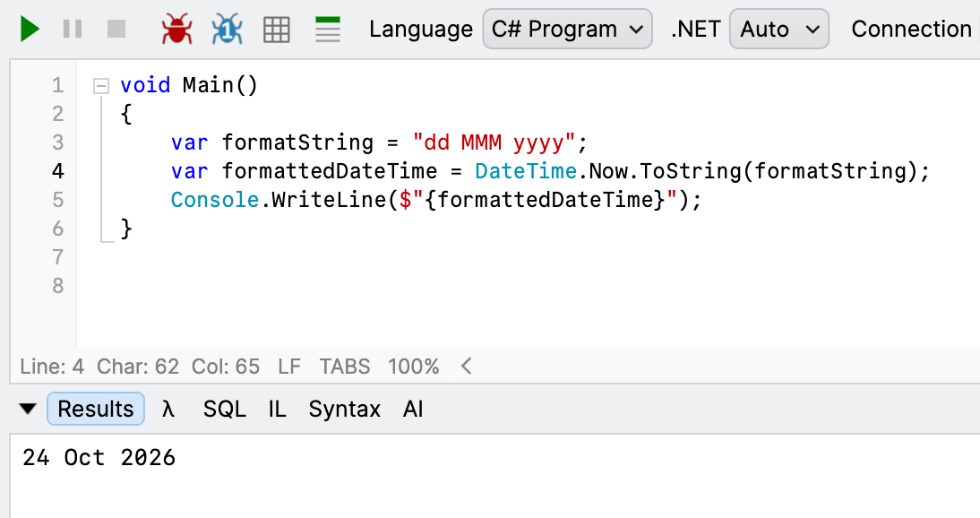This screenshot has width=980, height=518.
Task: Click the output text 24 Oct 2026
Action: tap(99, 457)
